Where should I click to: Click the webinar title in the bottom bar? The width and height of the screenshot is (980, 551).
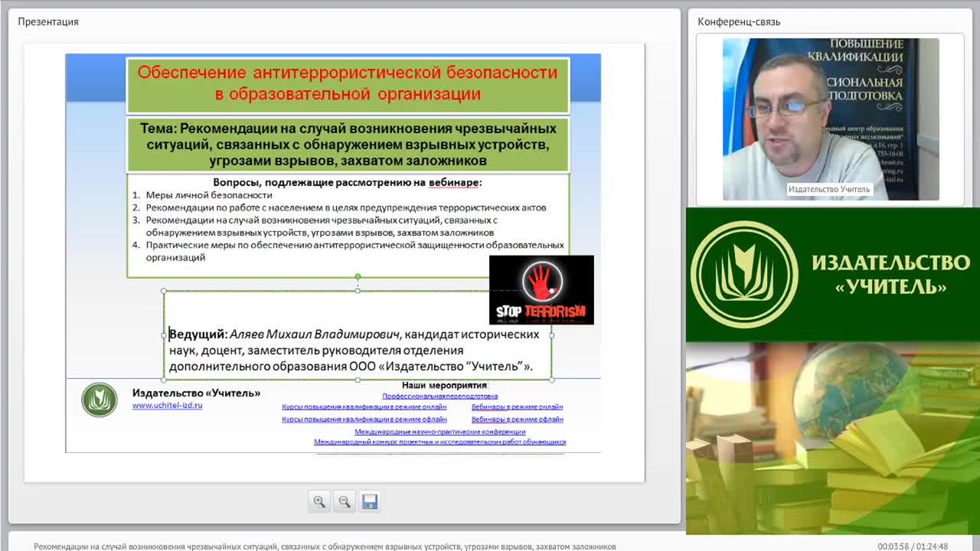tap(325, 546)
